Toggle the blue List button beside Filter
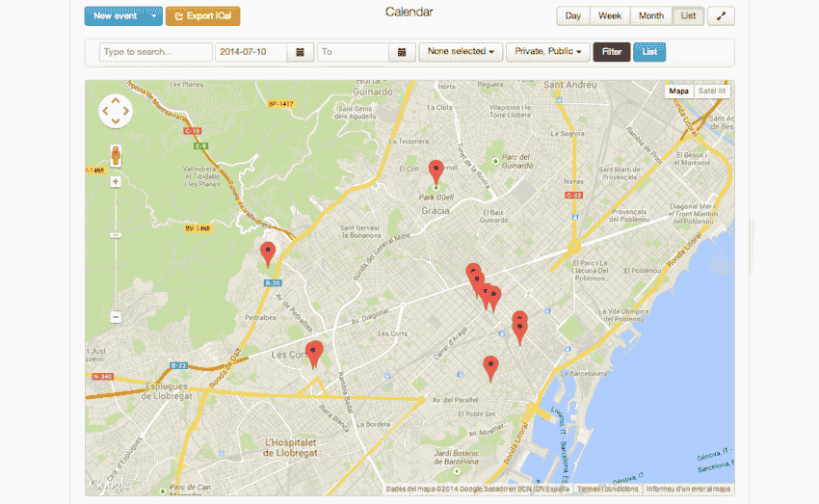 [x=648, y=52]
